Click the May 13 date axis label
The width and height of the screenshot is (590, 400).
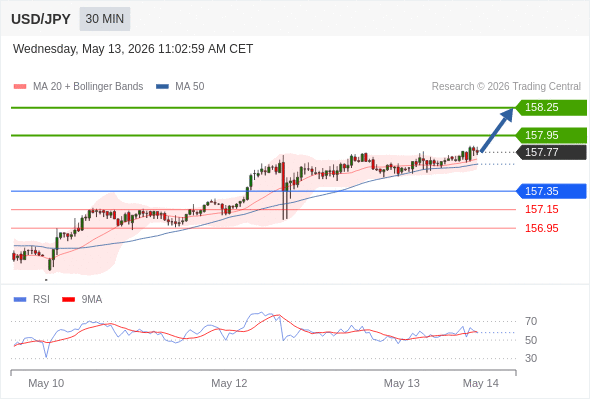401,383
